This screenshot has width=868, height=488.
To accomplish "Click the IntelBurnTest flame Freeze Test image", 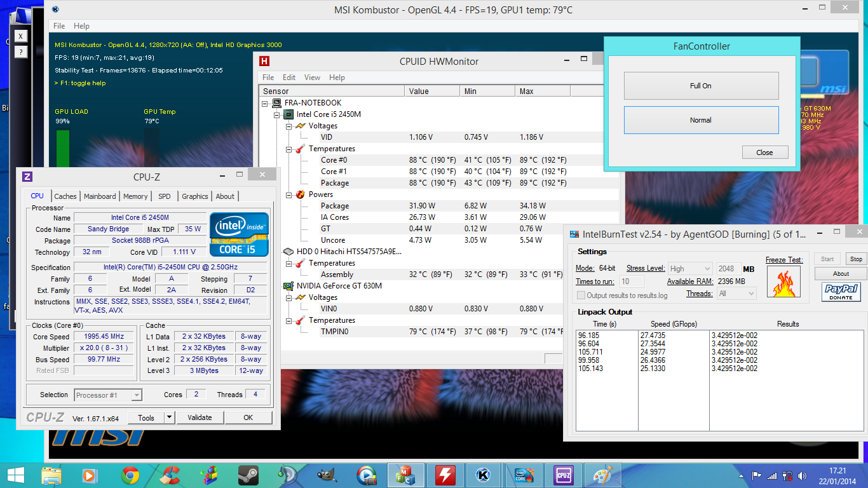I will [783, 282].
